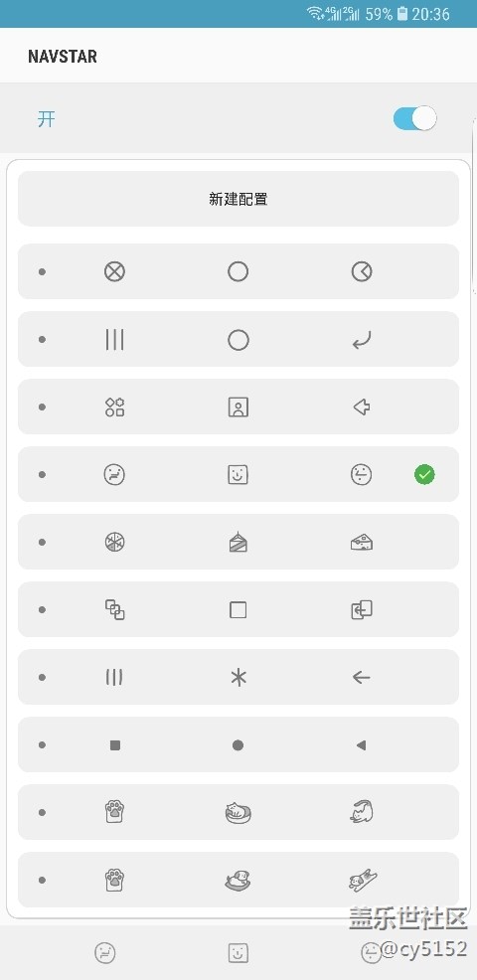Select the bullet of the solid shapes configuration
477x980 pixels.
pyautogui.click(x=42, y=745)
